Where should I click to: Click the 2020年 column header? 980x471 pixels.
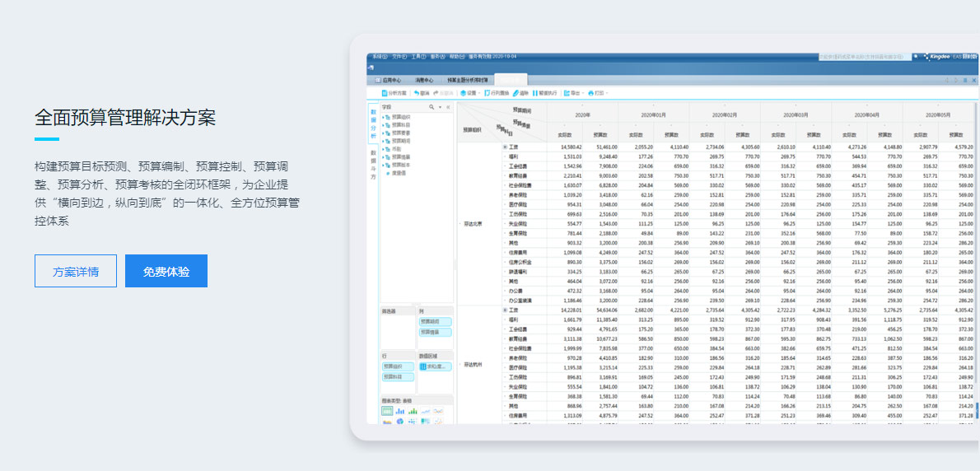[x=582, y=115]
